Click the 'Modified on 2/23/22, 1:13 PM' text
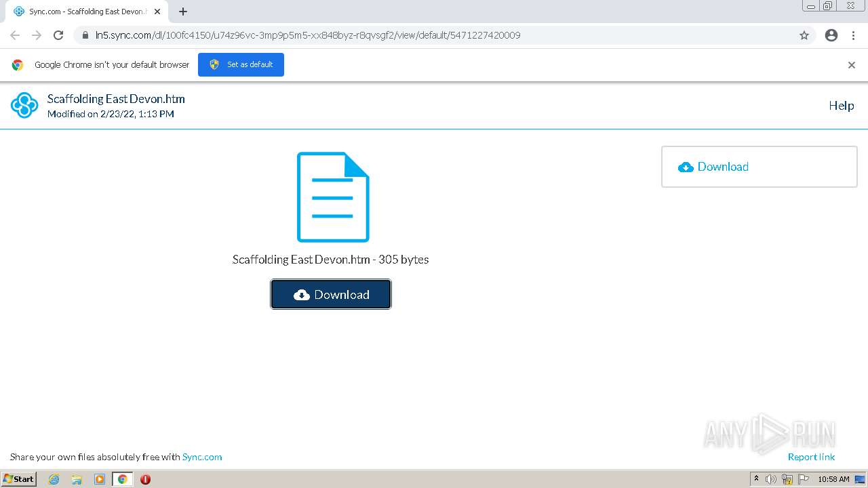The width and height of the screenshot is (868, 488). coord(111,114)
